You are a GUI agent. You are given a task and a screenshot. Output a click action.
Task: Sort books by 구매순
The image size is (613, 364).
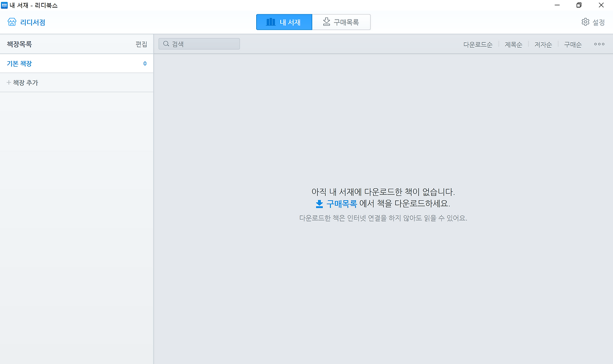point(573,45)
